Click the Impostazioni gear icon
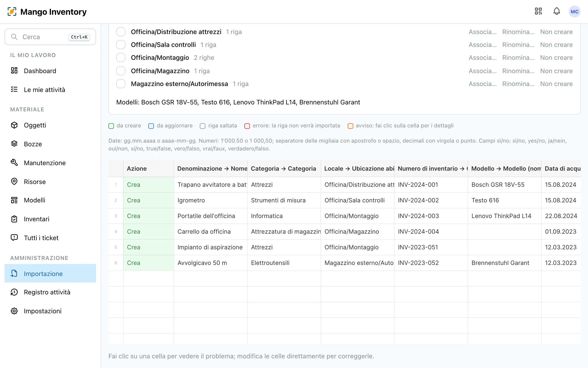588x368 pixels. coord(14,311)
